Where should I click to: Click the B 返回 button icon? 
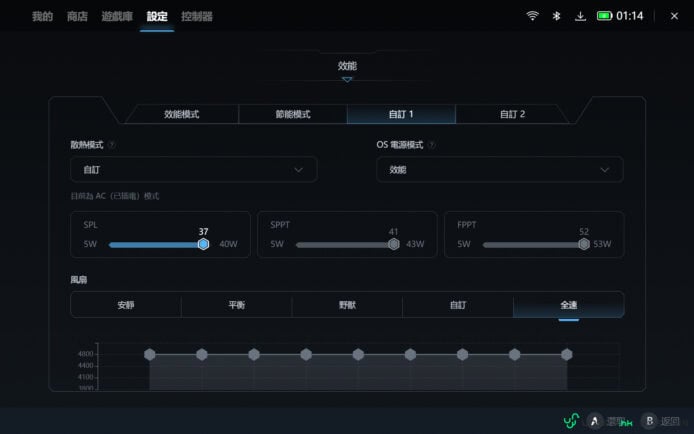pos(648,421)
